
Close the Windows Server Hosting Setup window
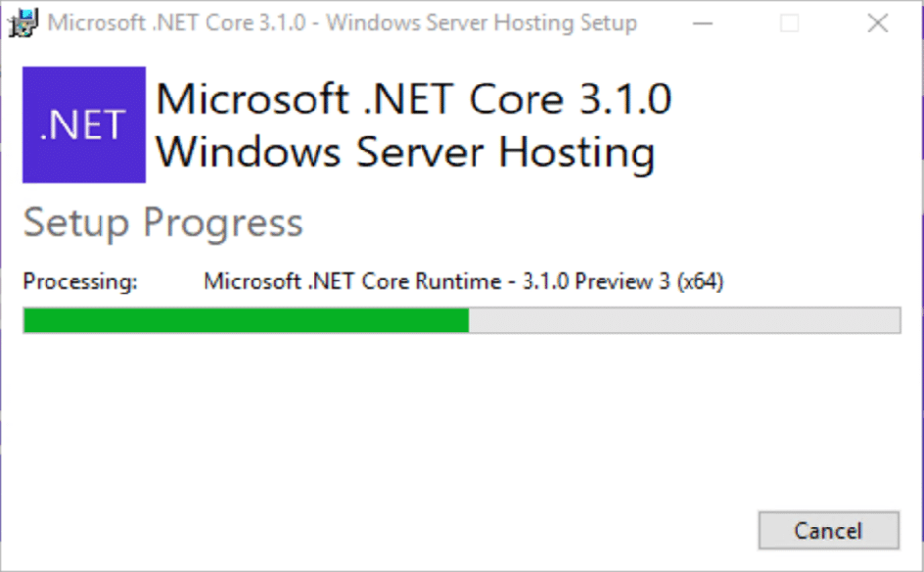click(877, 24)
